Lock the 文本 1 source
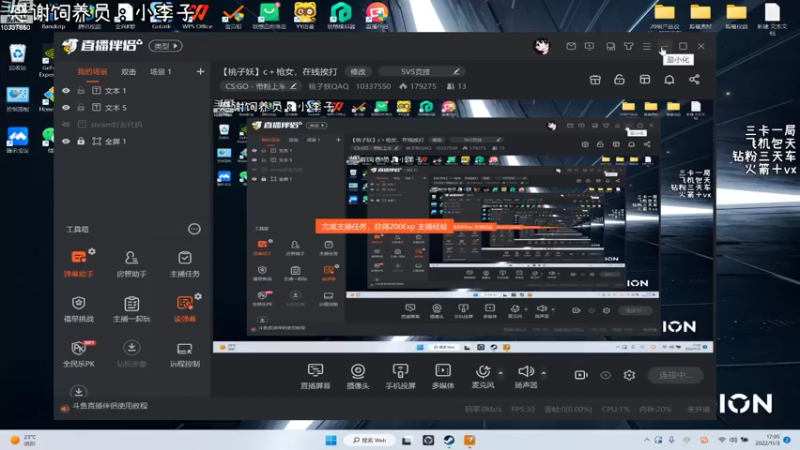Image resolution: width=800 pixels, height=450 pixels. 81,91
